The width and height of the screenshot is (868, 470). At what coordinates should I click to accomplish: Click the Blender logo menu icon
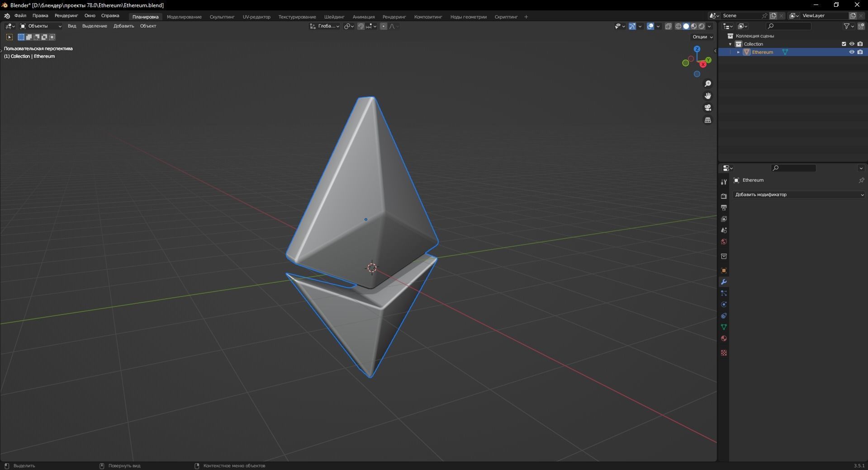[7, 16]
